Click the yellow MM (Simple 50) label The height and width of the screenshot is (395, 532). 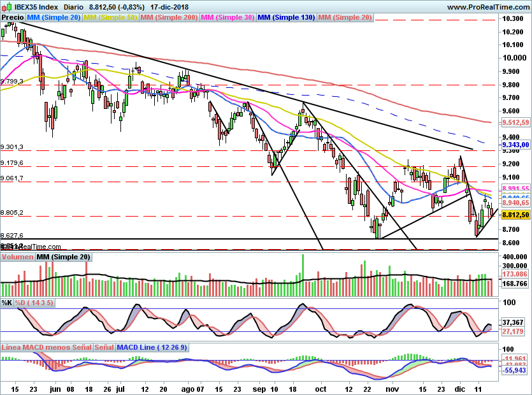(110, 17)
